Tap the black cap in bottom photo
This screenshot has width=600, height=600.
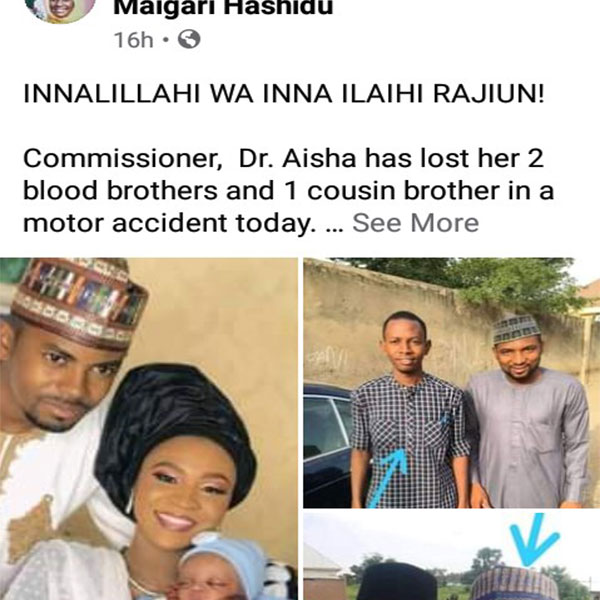click(x=398, y=582)
